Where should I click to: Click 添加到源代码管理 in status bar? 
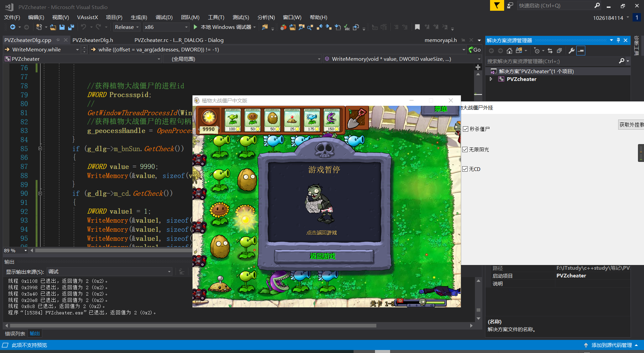tap(611, 345)
